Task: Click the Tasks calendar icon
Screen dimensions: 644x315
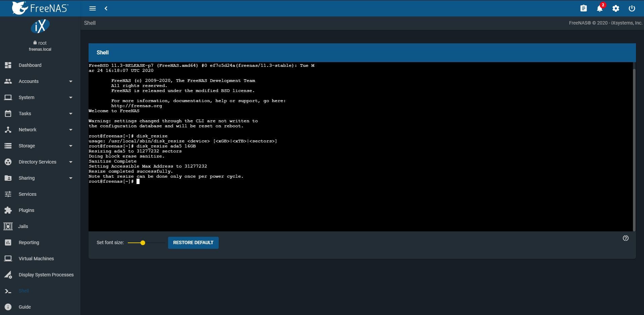Action: pyautogui.click(x=8, y=114)
